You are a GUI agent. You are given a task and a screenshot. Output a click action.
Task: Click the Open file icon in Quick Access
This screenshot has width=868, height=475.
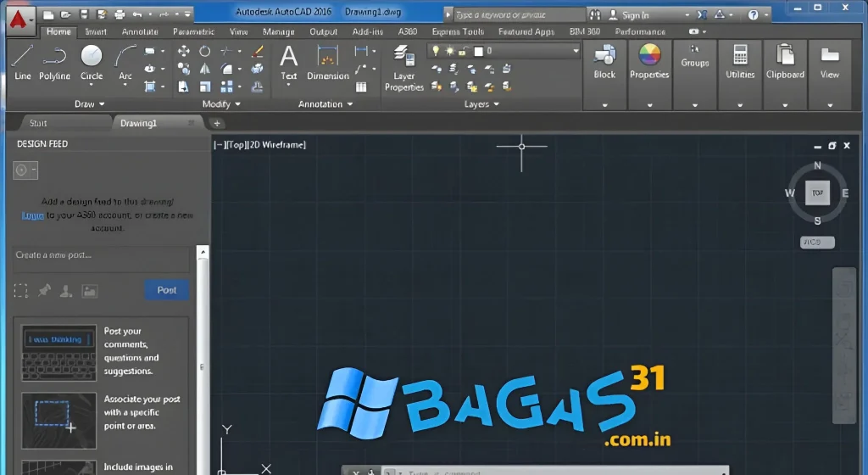[x=66, y=14]
